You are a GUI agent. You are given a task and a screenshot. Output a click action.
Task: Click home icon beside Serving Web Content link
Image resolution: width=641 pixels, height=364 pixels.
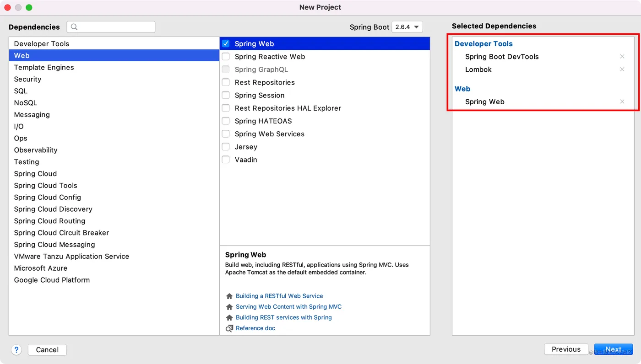point(229,307)
